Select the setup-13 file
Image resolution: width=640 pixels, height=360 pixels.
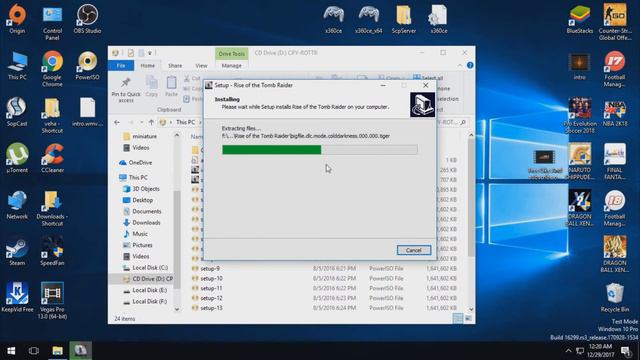(x=211, y=308)
